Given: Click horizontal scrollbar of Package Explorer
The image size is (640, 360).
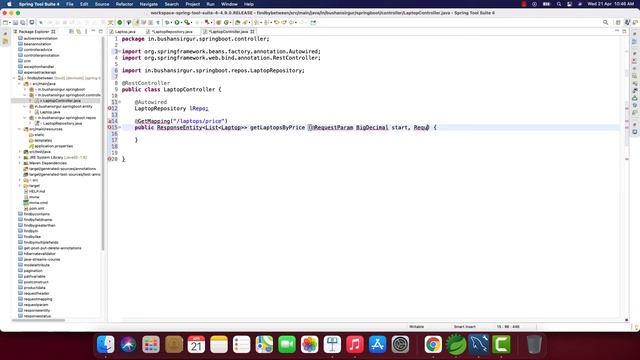Looking at the screenshot, I should click(x=39, y=320).
